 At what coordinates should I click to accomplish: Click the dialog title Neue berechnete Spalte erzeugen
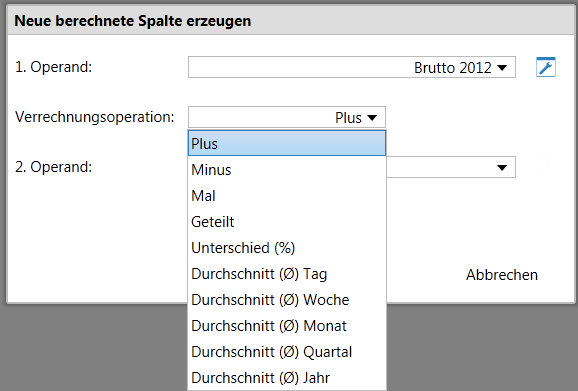133,21
